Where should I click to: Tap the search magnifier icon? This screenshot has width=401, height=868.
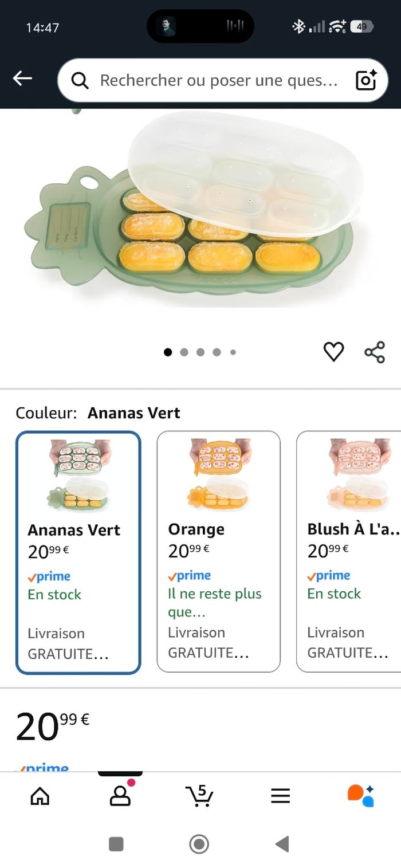pyautogui.click(x=80, y=80)
